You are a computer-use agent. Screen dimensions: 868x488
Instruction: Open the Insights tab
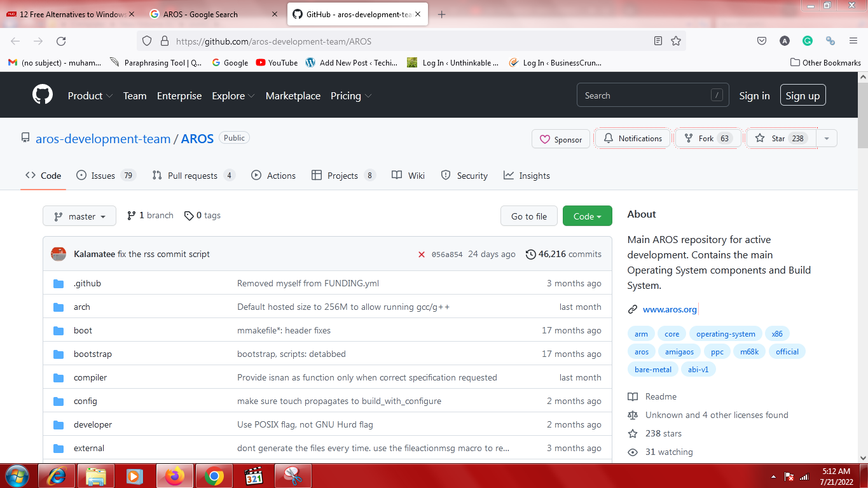tap(527, 176)
